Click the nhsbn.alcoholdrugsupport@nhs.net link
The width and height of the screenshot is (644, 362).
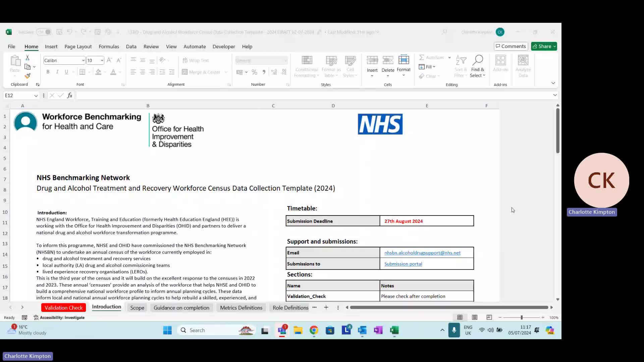pos(422,252)
